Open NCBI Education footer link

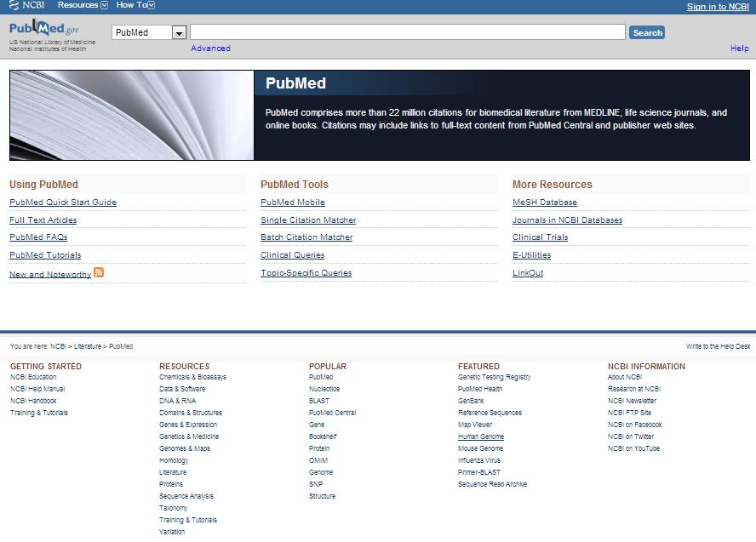(33, 377)
